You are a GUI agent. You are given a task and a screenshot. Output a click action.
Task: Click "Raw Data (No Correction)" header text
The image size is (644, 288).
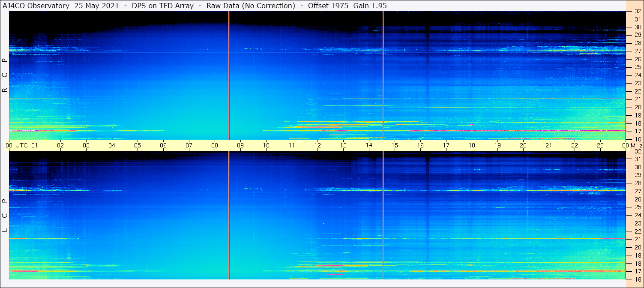[251, 6]
